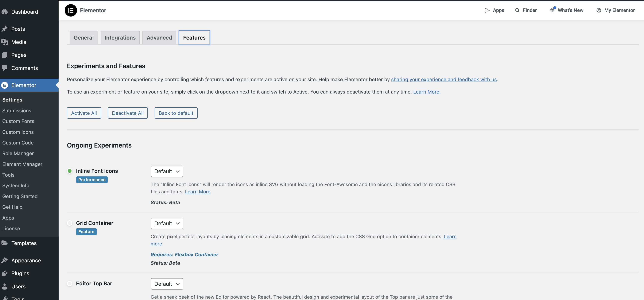
Task: Open the Editor Top Bar Default dropdown
Action: point(166,284)
